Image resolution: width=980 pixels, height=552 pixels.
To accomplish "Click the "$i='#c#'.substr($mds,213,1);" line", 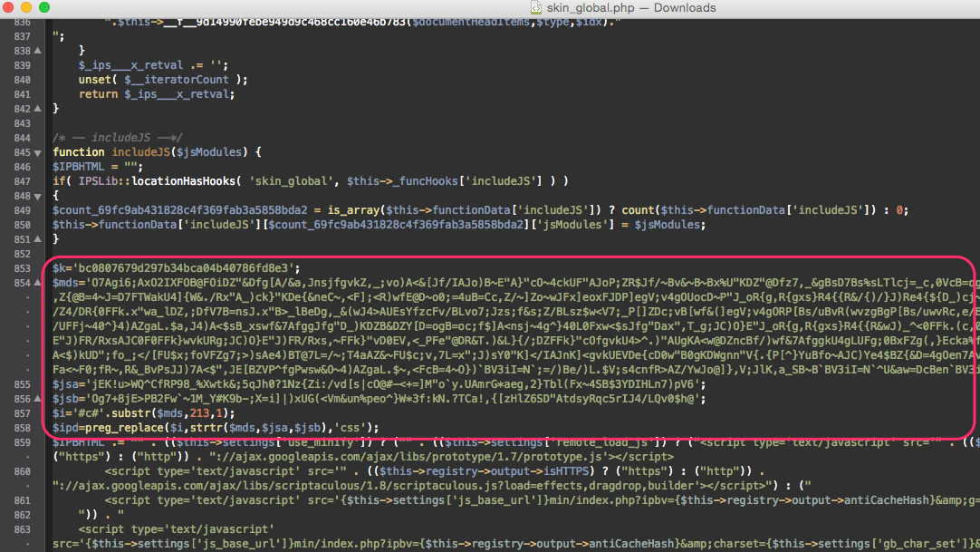I will [x=144, y=413].
